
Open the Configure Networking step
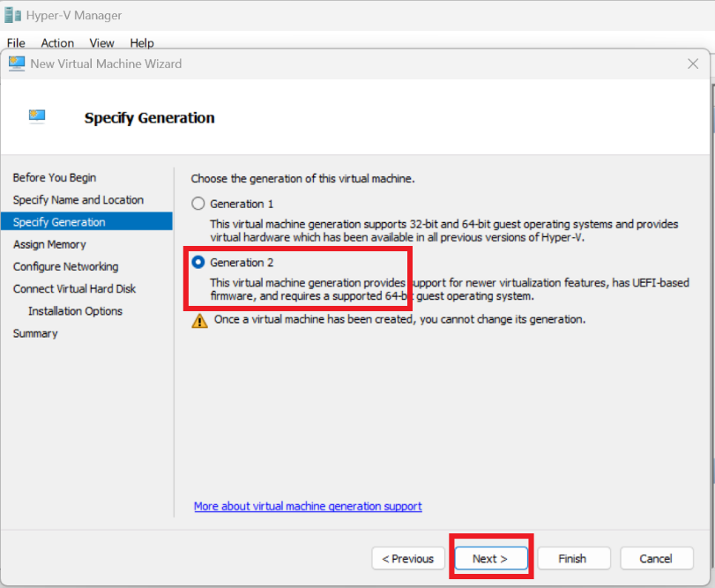65,266
